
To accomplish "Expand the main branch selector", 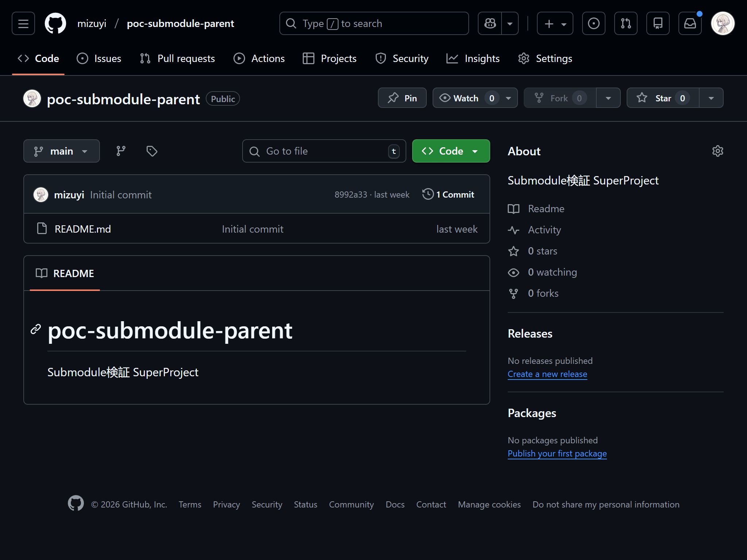I will click(61, 151).
